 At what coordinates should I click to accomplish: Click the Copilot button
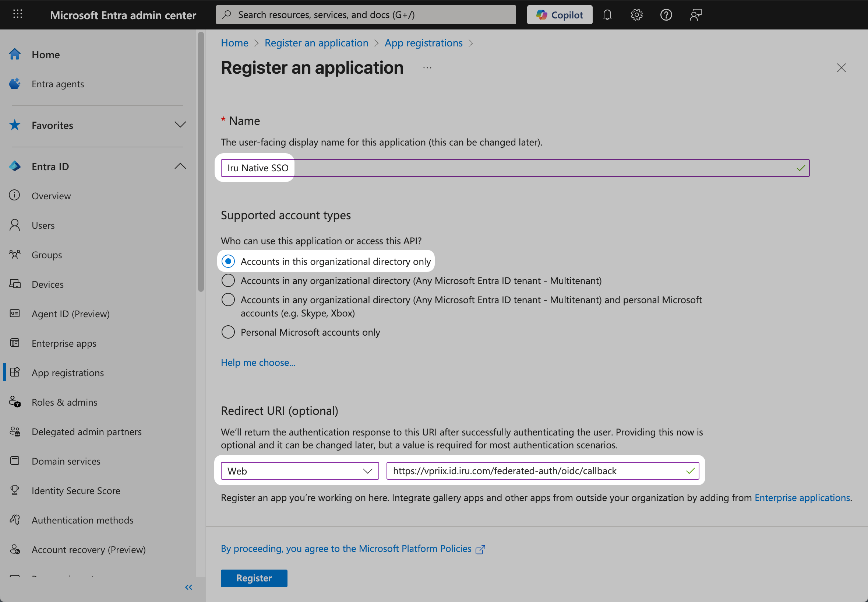point(559,15)
